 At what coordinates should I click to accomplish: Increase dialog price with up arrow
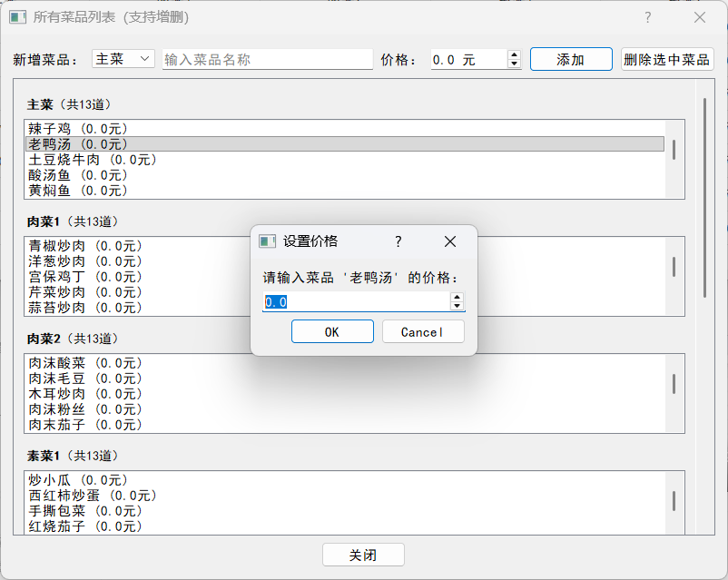click(457, 297)
